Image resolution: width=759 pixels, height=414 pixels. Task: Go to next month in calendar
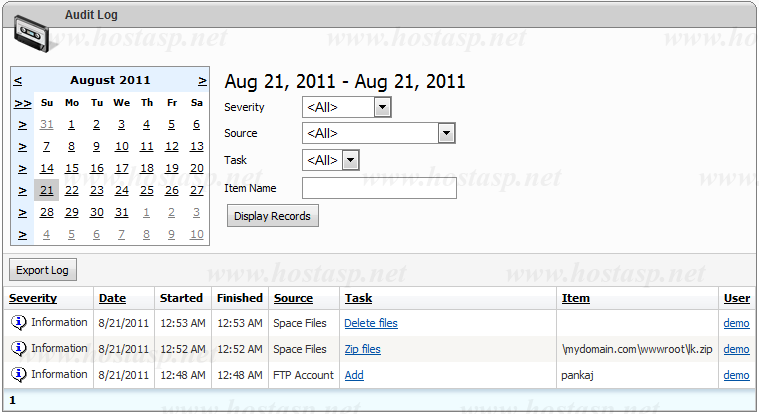click(x=202, y=80)
